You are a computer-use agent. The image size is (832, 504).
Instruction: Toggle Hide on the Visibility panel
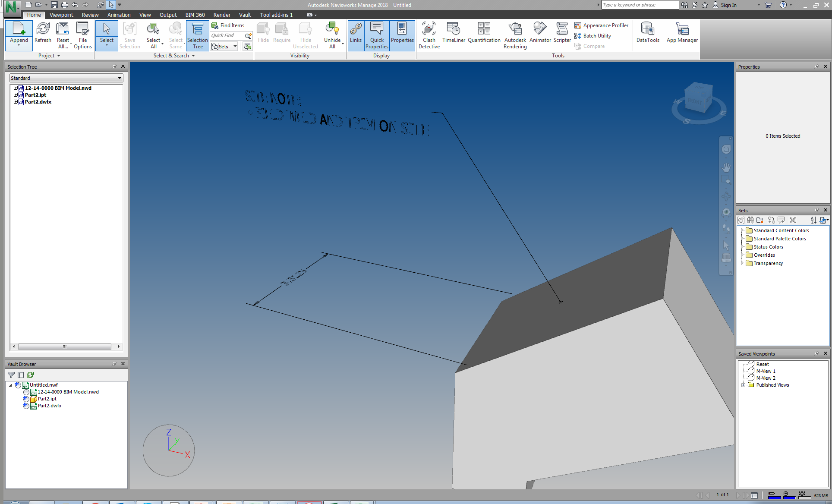(263, 35)
